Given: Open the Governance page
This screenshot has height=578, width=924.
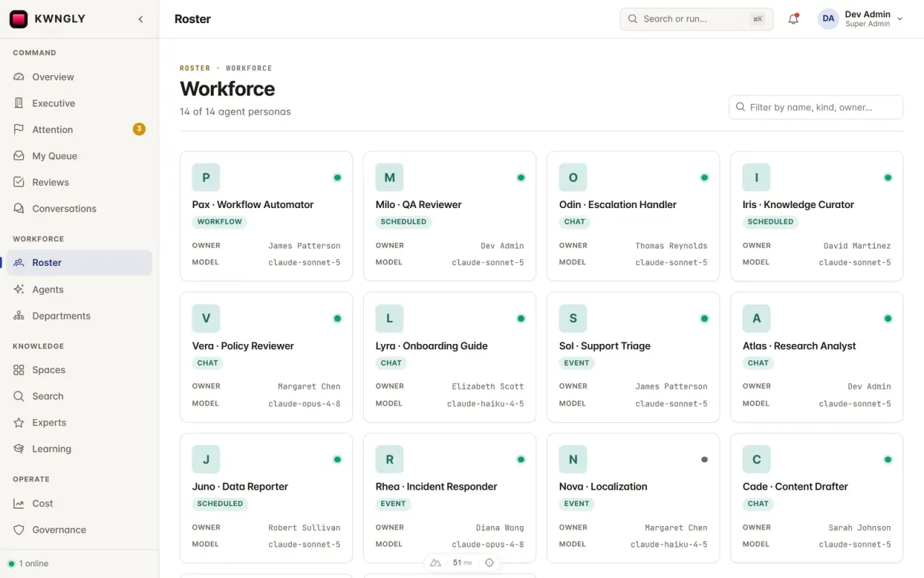Looking at the screenshot, I should click(x=79, y=530).
